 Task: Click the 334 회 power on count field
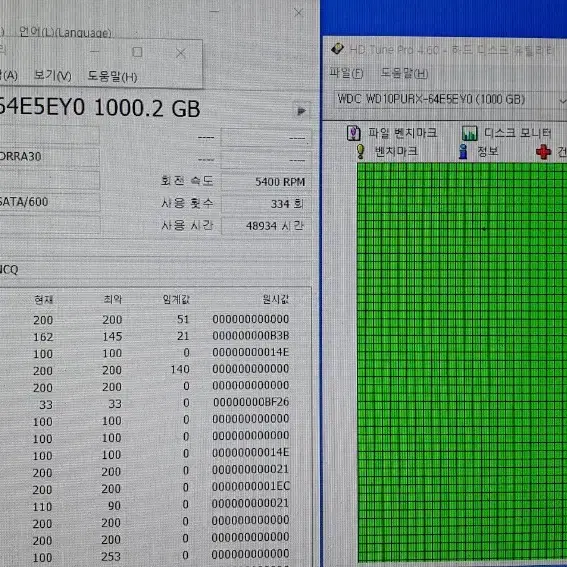pyautogui.click(x=267, y=204)
